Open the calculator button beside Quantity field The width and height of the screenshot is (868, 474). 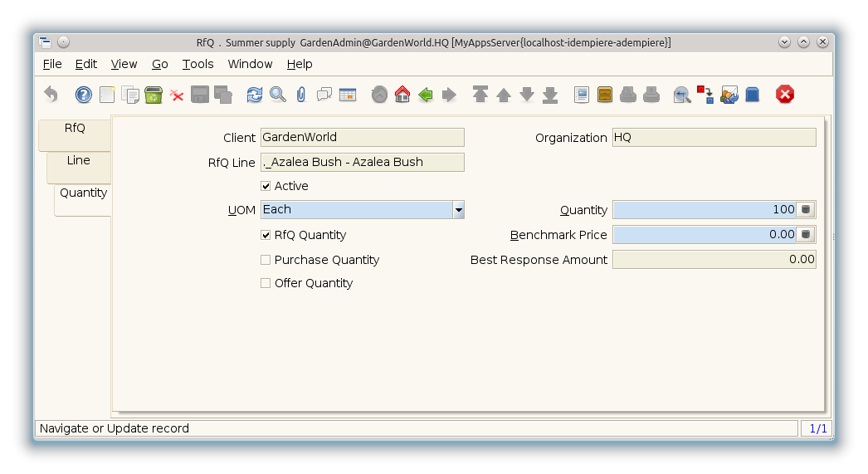806,210
